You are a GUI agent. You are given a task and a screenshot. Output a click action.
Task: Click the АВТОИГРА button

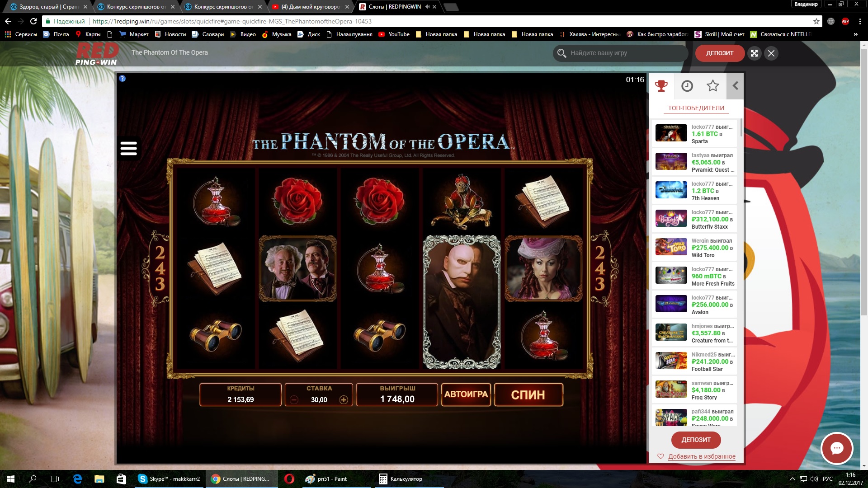coord(466,394)
